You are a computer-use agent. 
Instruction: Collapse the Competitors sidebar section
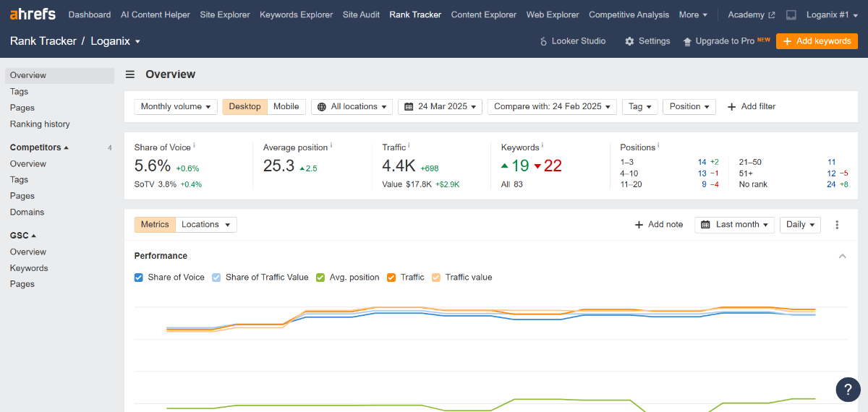point(40,147)
